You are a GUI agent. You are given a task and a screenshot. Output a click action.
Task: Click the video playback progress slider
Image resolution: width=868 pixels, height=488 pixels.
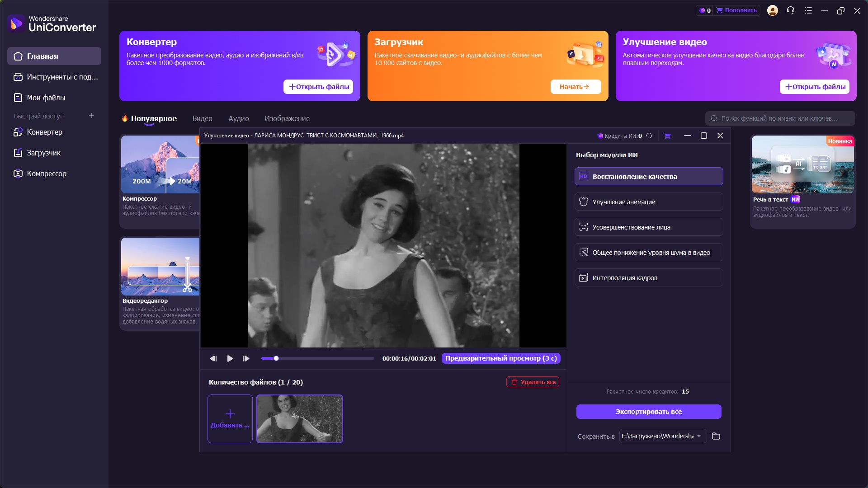(318, 358)
